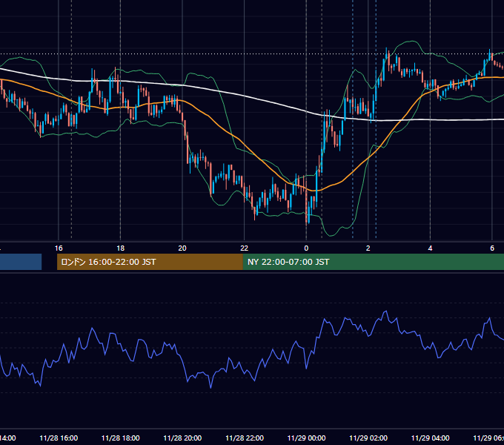Click the 11/29 00:00 date label
The width and height of the screenshot is (504, 445).
point(306,438)
